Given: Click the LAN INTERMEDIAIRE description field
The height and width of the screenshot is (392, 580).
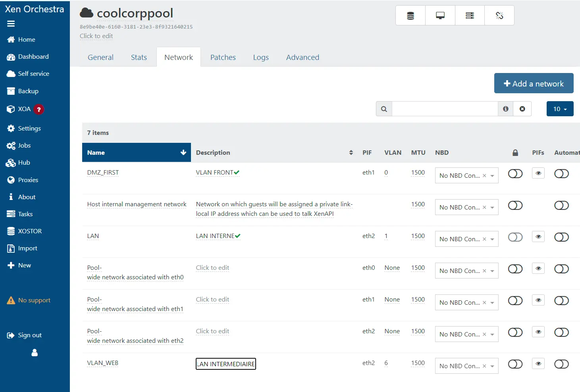Looking at the screenshot, I should point(226,364).
